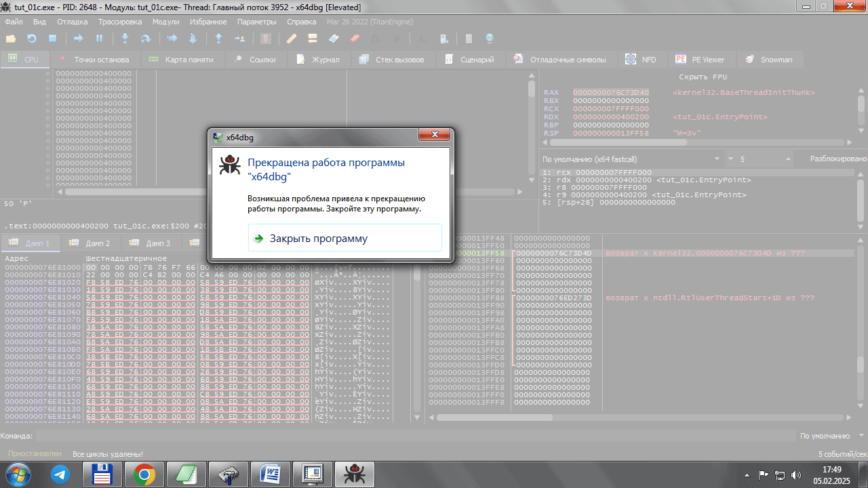Click the Pause execution toolbar icon
The width and height of the screenshot is (868, 488).
(x=100, y=39)
